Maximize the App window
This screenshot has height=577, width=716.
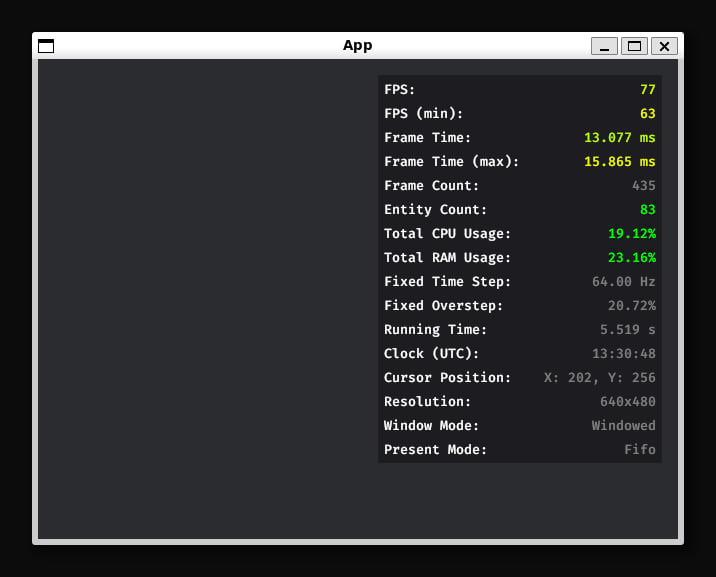click(634, 46)
